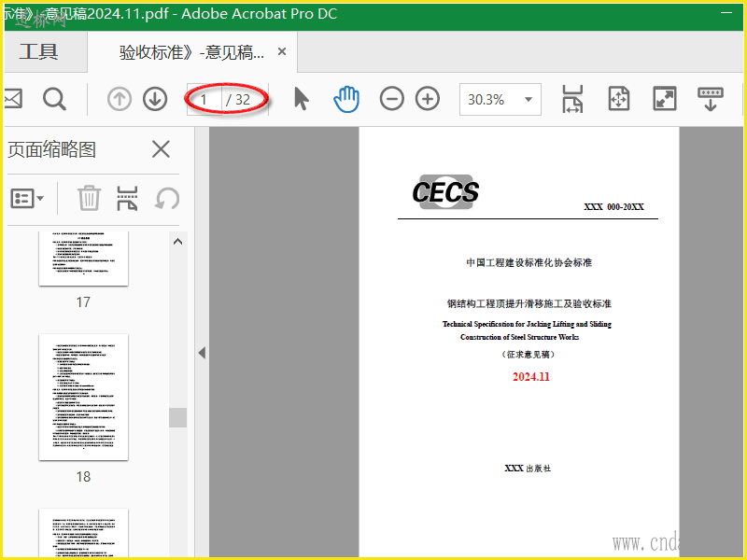Click the (征求意见稿) text
Screen dimensions: 747x560
[528, 355]
